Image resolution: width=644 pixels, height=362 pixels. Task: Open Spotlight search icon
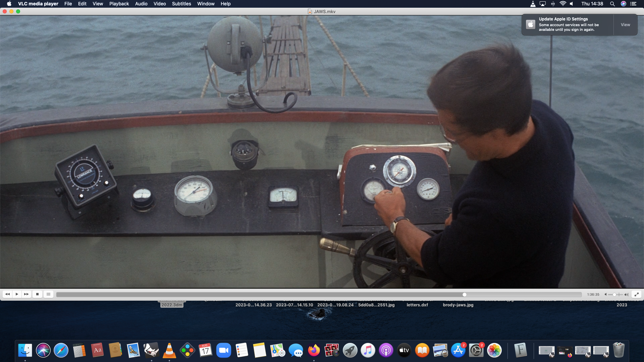(612, 4)
